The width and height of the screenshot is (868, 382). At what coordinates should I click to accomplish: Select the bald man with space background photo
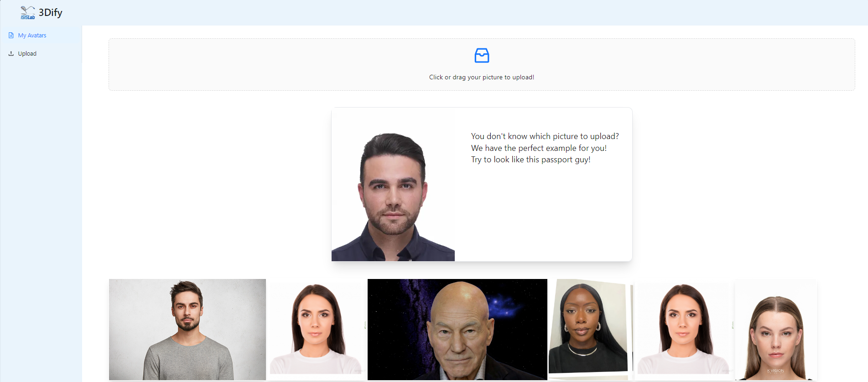457,330
